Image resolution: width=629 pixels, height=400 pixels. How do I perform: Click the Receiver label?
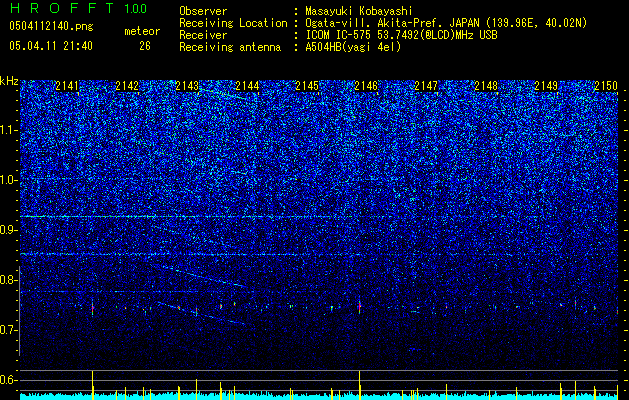203,35
